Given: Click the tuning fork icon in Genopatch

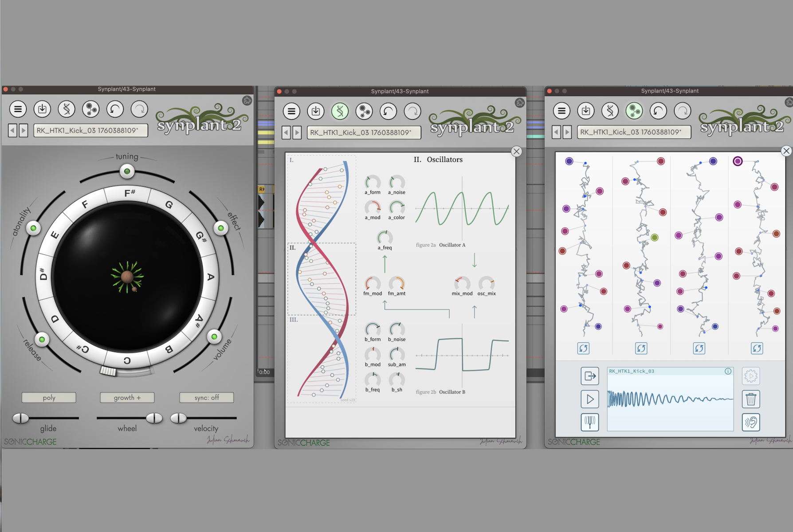Looking at the screenshot, I should [590, 422].
